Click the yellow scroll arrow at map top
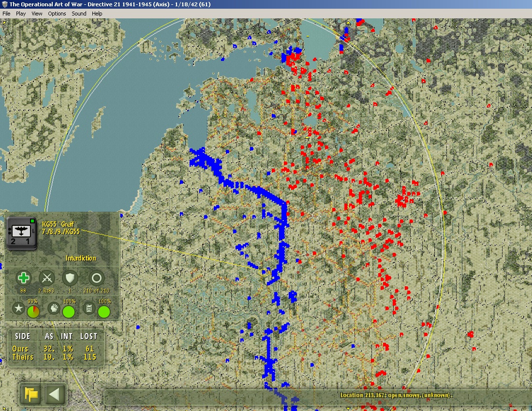Image resolution: width=532 pixels, height=411 pixels. [x=348, y=23]
